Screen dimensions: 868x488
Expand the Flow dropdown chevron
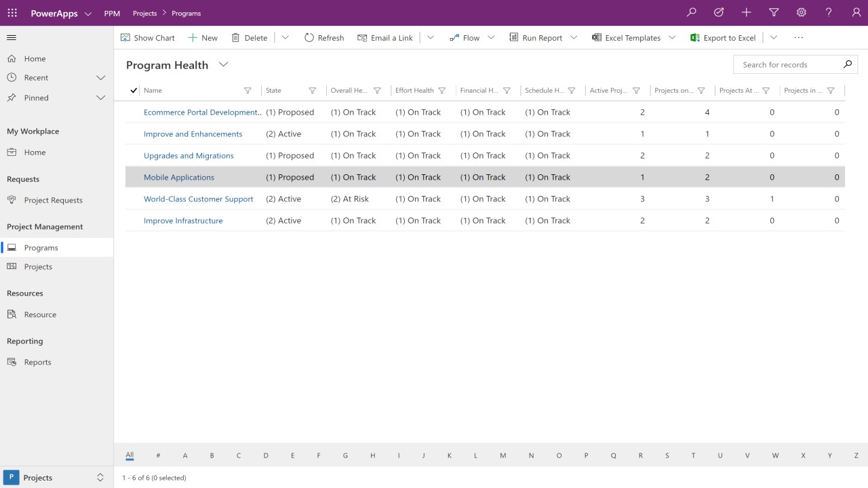[492, 38]
